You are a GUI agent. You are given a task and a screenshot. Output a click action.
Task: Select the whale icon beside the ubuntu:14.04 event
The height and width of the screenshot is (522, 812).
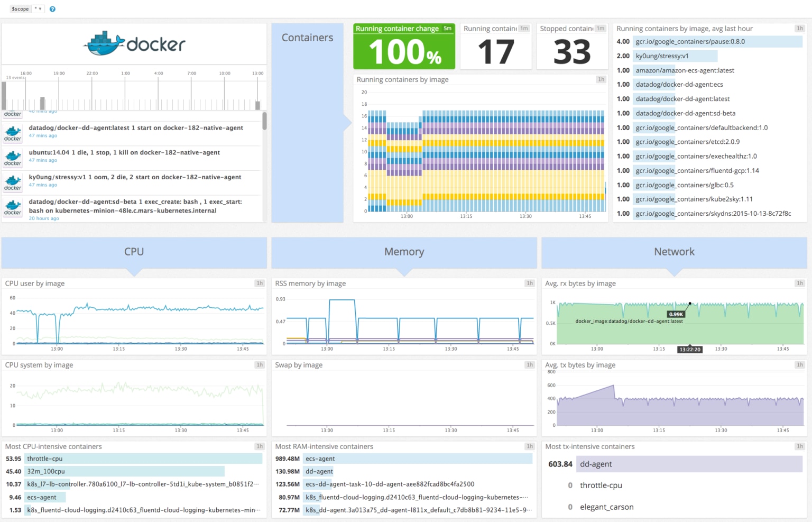click(12, 157)
